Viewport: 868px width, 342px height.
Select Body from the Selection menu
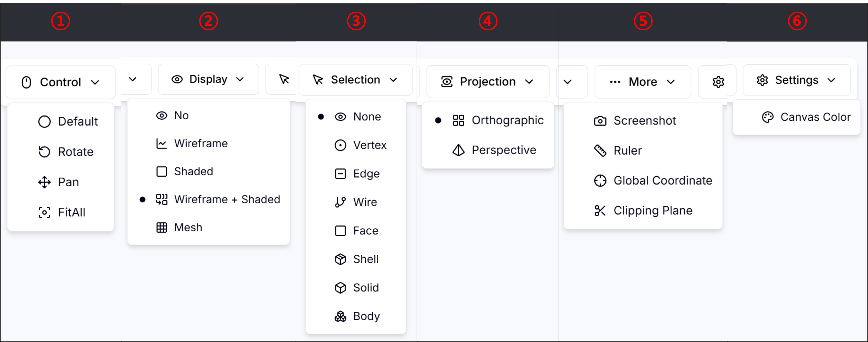click(x=340, y=316)
